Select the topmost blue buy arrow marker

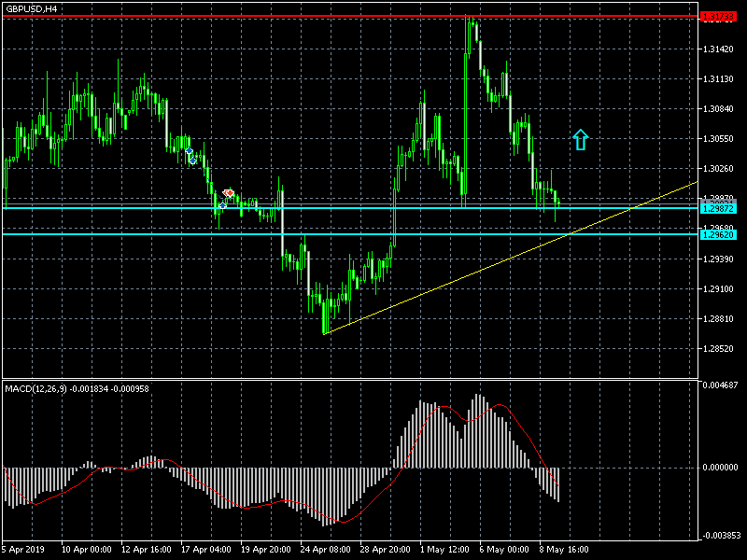[x=189, y=150]
